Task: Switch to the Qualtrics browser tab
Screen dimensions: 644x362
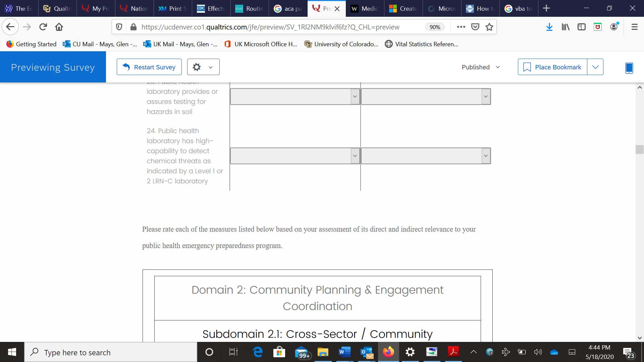Action: [x=57, y=8]
